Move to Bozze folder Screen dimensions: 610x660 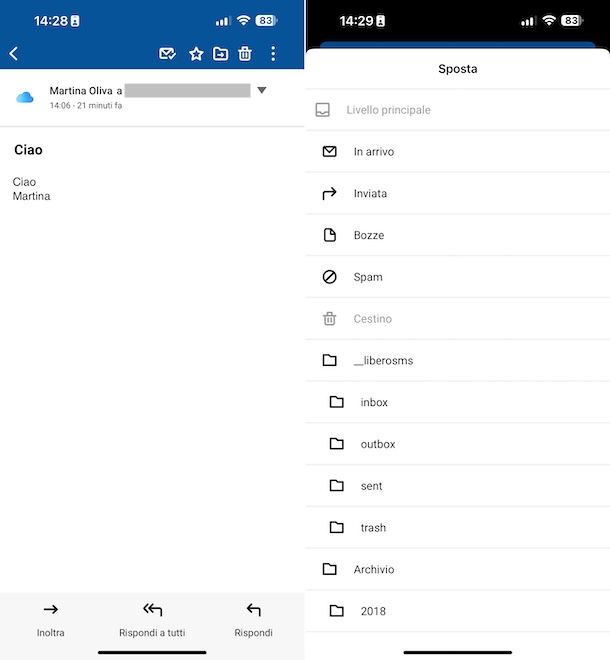(458, 235)
